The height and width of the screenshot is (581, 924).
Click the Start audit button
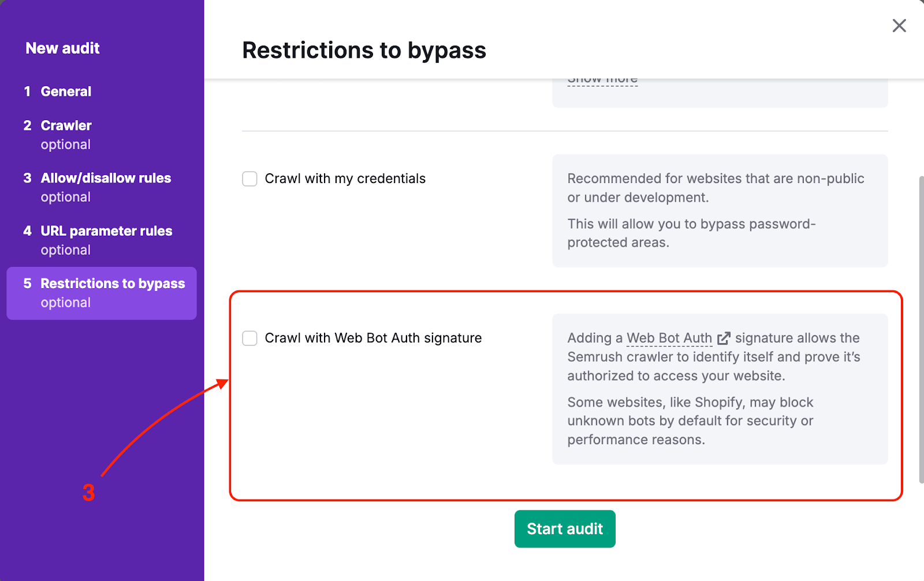[564, 528]
